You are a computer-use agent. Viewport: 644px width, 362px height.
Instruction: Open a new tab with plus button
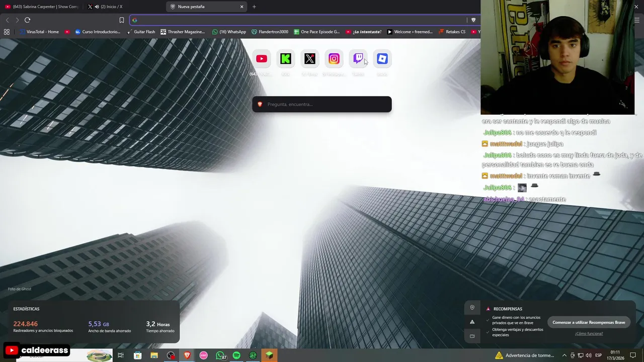tap(254, 7)
